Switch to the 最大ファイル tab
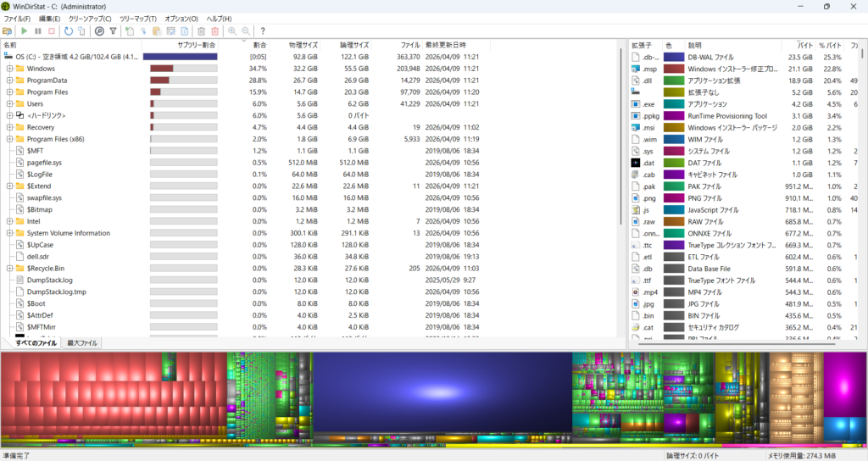Image resolution: width=868 pixels, height=461 pixels. 82,343
